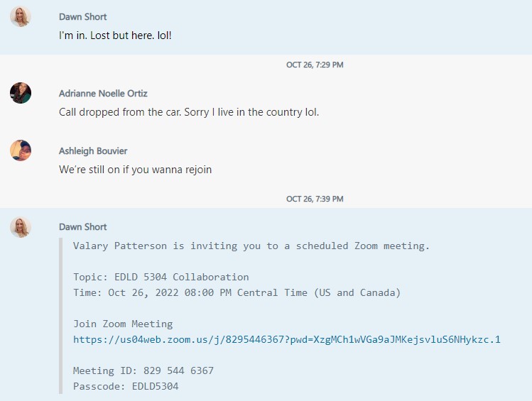The width and height of the screenshot is (532, 401).
Task: Click the Meeting ID 829 544 6367 line
Action: pos(143,370)
